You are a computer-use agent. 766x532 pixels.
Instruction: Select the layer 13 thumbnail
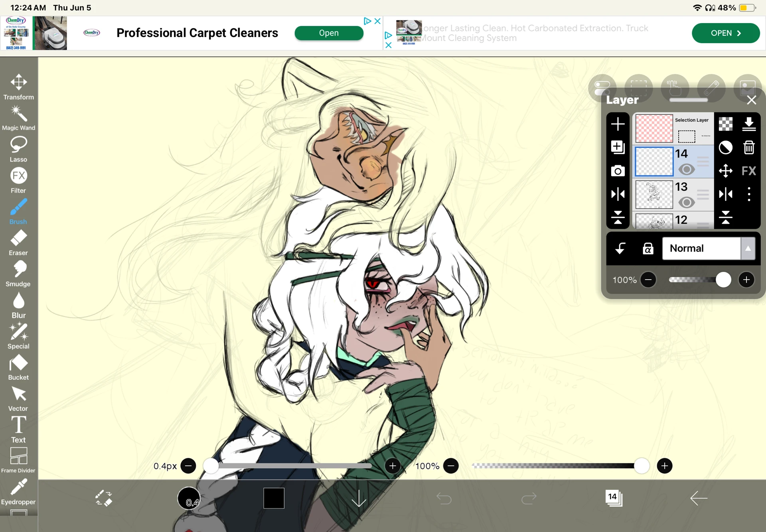pyautogui.click(x=653, y=195)
